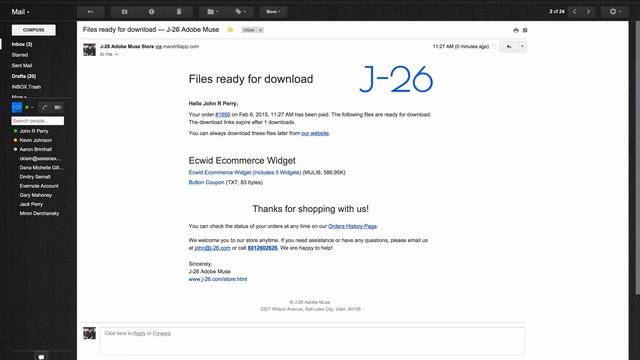Open the settings gear menu

click(x=615, y=11)
